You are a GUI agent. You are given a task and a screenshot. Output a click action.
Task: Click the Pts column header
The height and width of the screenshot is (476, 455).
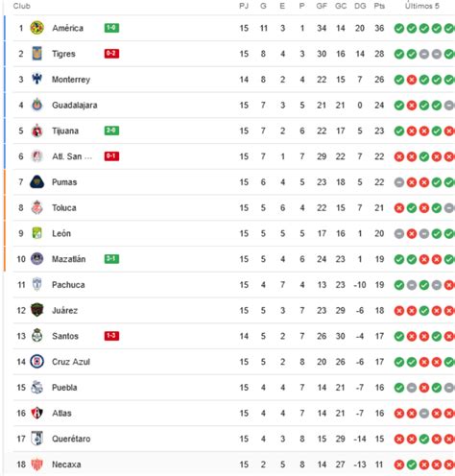pos(379,6)
